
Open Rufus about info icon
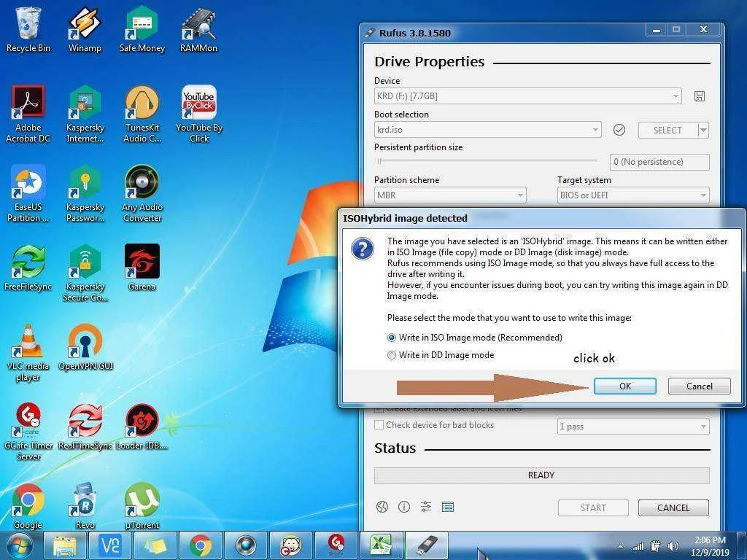(404, 507)
